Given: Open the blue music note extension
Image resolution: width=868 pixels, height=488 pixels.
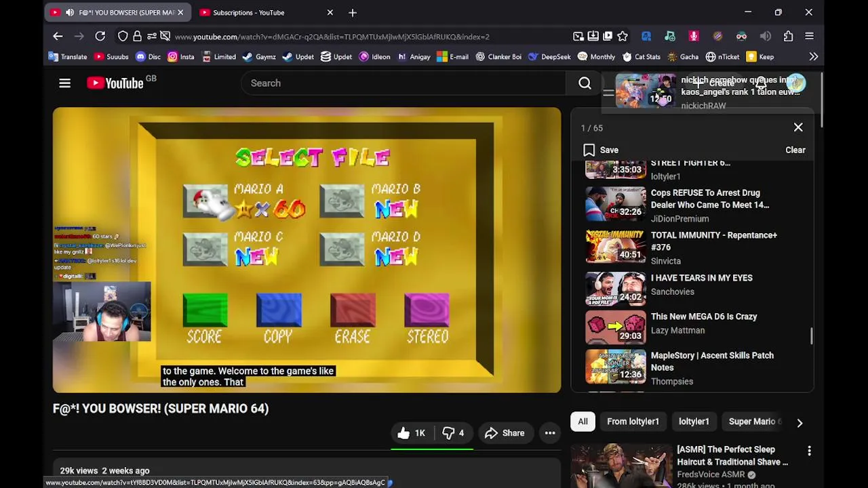Looking at the screenshot, I should coord(646,37).
